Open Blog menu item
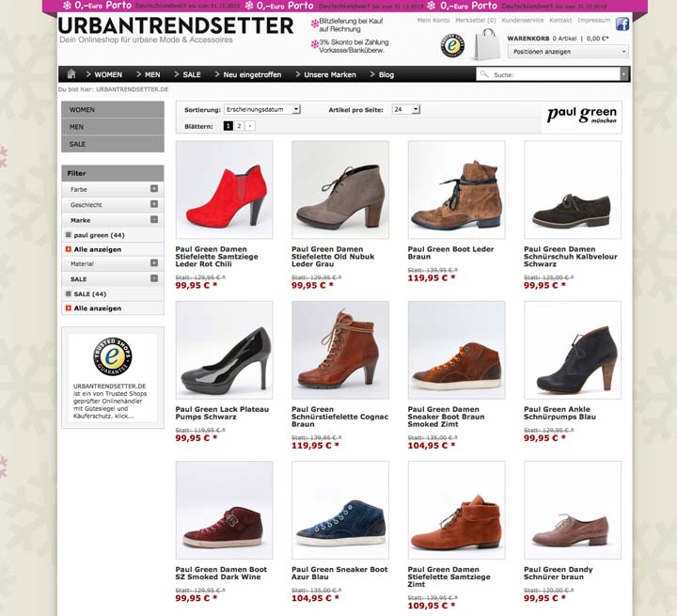 (386, 74)
